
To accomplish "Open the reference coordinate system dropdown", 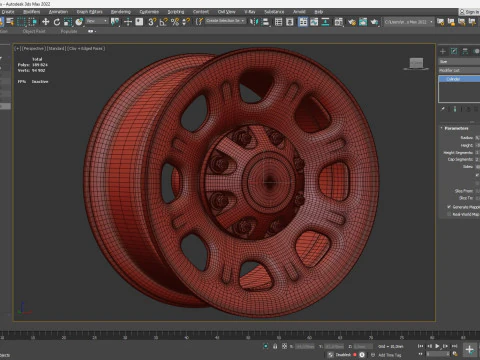I will click(x=97, y=21).
